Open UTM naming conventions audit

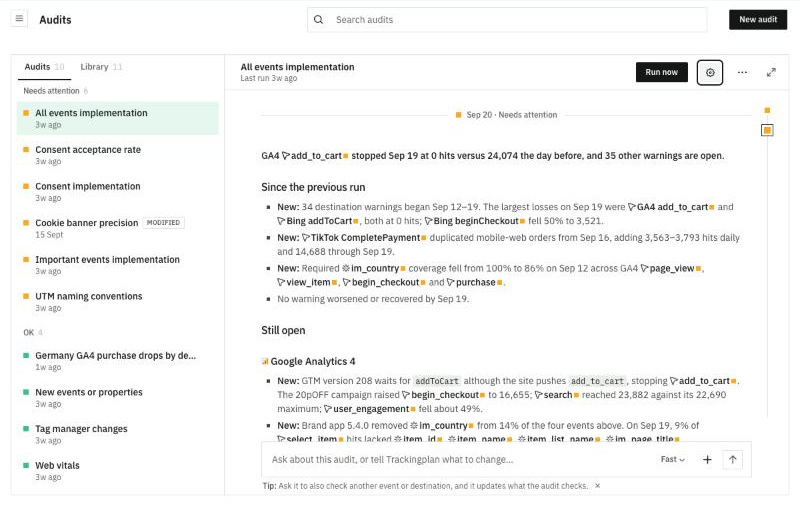click(118, 302)
